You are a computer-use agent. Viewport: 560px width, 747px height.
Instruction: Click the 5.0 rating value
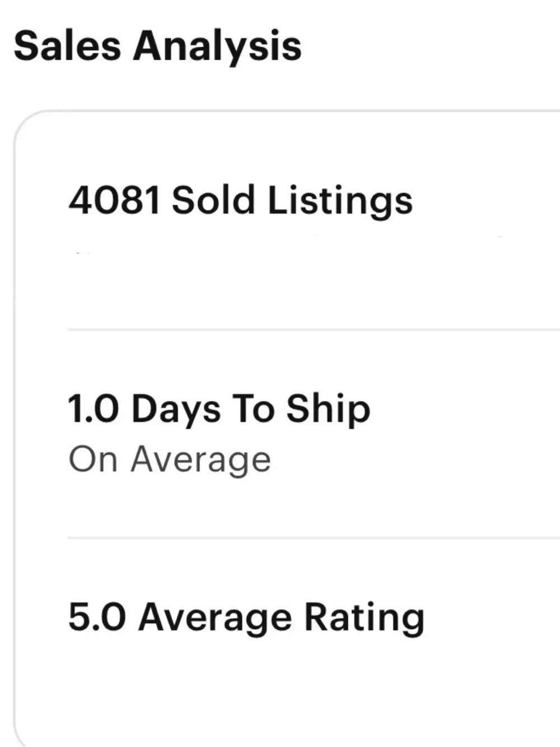(x=97, y=617)
